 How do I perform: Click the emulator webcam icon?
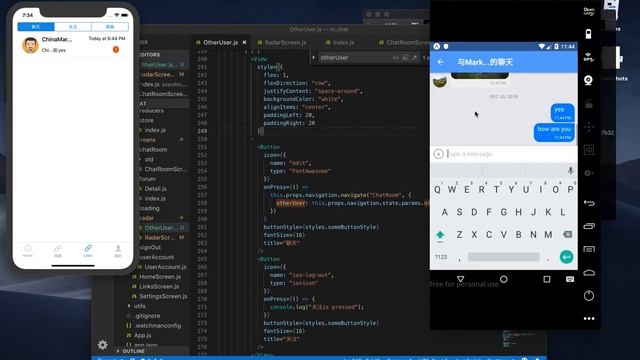589,80
